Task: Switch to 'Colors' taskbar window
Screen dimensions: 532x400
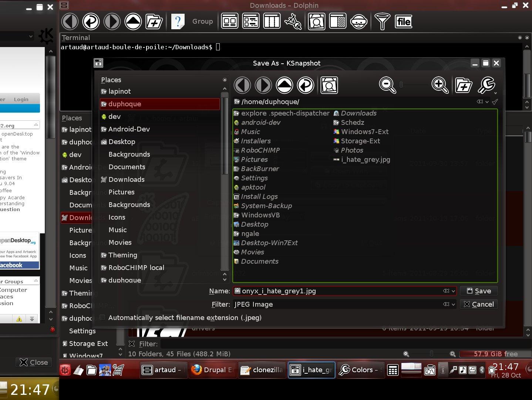Action: pos(361,370)
